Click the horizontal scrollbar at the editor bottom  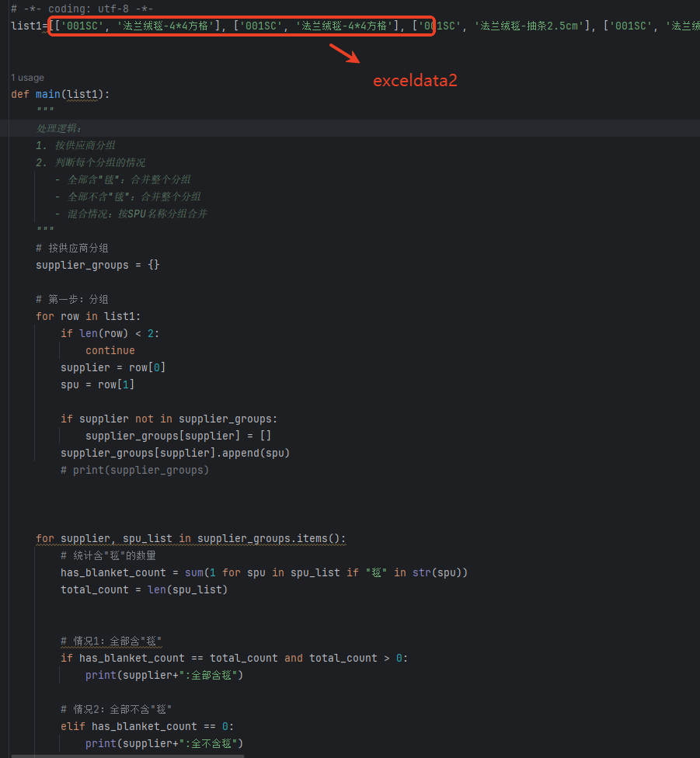(x=127, y=756)
